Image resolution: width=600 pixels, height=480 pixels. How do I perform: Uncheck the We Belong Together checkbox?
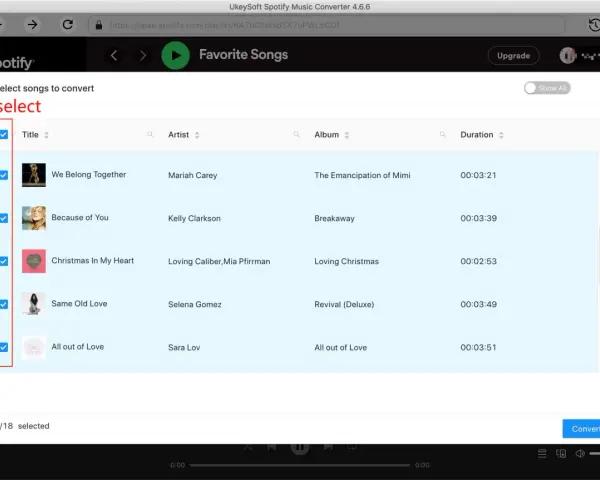point(4,175)
